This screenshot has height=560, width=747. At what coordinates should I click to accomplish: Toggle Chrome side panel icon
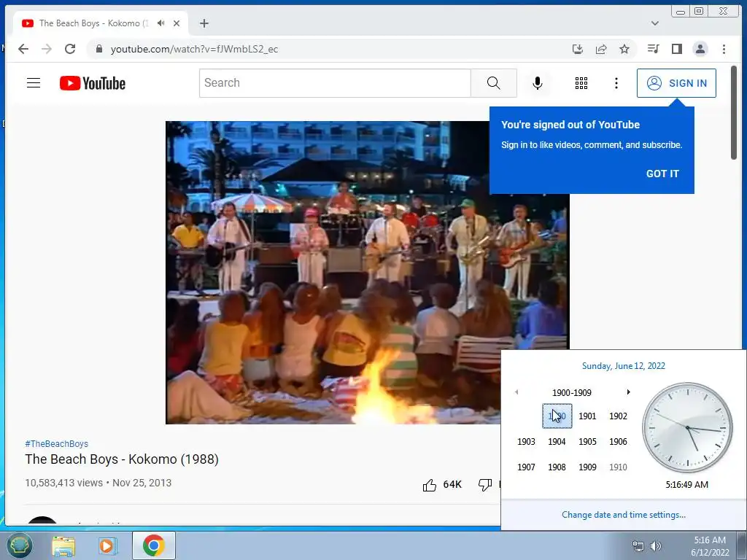coord(676,49)
